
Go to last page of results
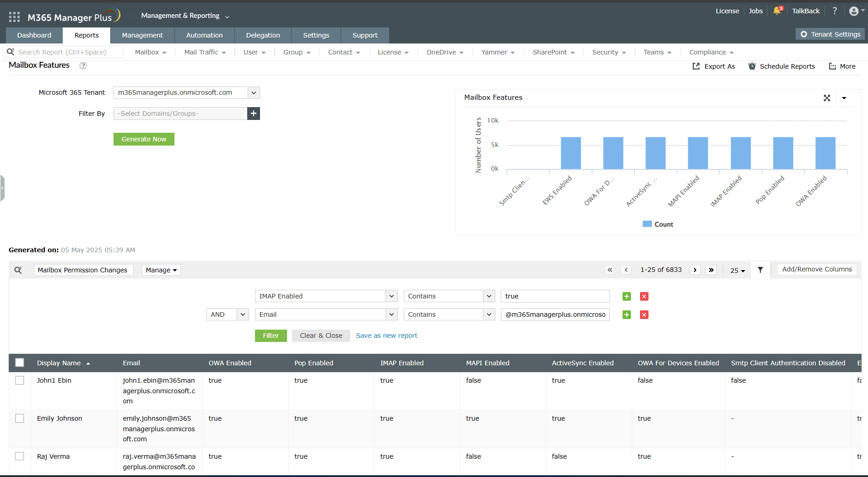click(711, 270)
